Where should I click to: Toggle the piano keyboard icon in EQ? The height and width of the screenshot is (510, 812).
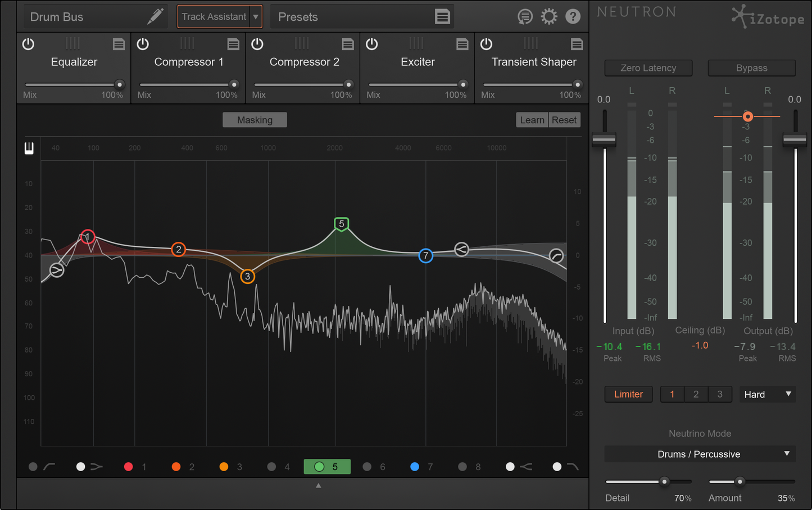(x=29, y=148)
